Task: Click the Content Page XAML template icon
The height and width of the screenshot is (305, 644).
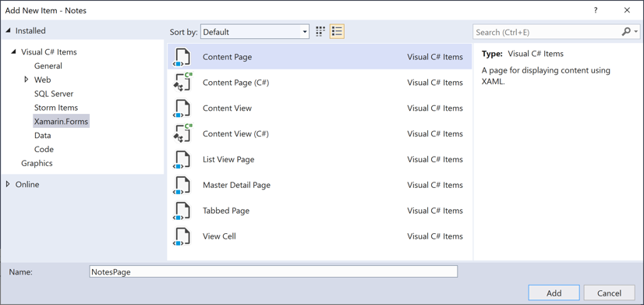Action: pyautogui.click(x=182, y=57)
